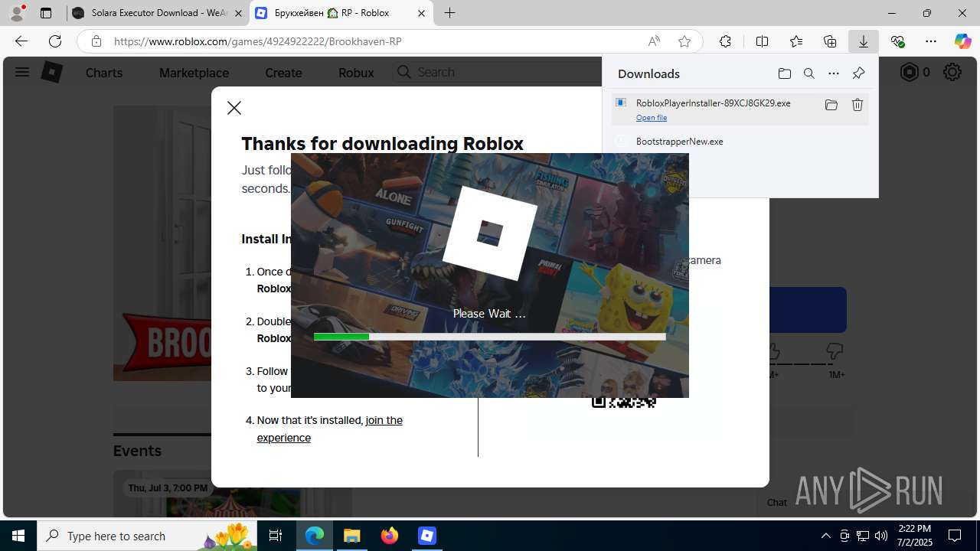Open the notification center icon
Image resolution: width=980 pixels, height=551 pixels.
pyautogui.click(x=955, y=536)
